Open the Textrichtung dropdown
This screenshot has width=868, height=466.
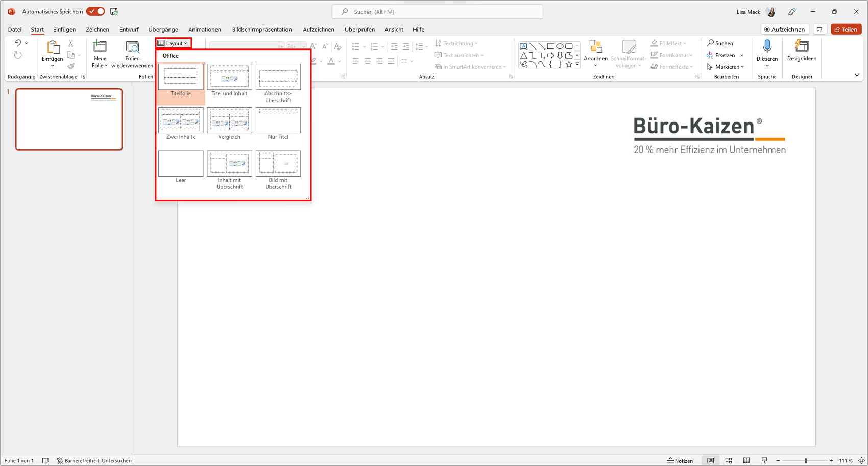click(x=456, y=43)
